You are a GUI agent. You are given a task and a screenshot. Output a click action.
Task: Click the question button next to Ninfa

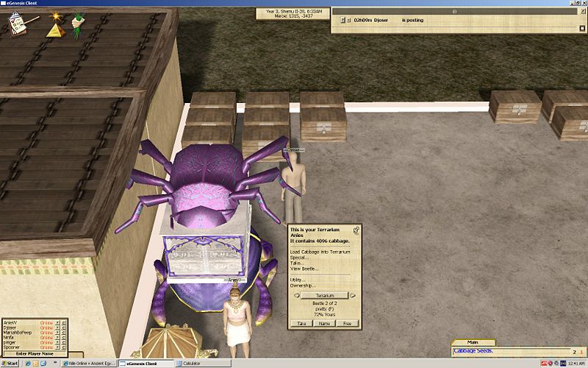[57, 338]
